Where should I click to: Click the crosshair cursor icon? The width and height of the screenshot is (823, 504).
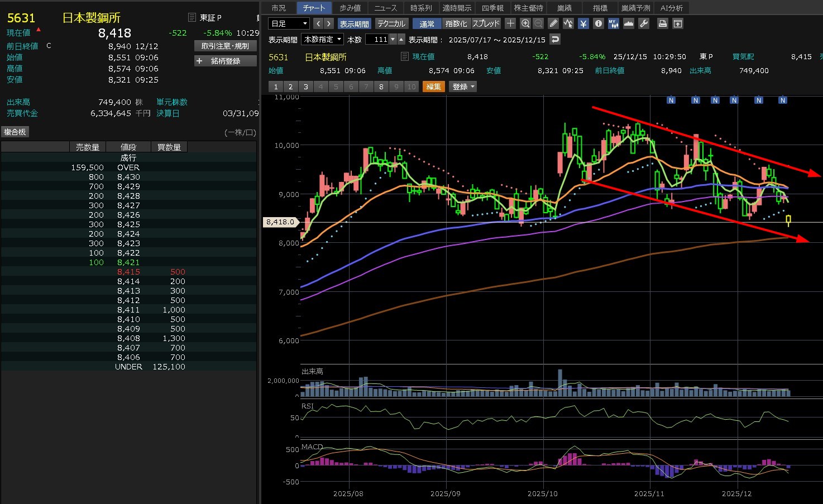coord(510,23)
